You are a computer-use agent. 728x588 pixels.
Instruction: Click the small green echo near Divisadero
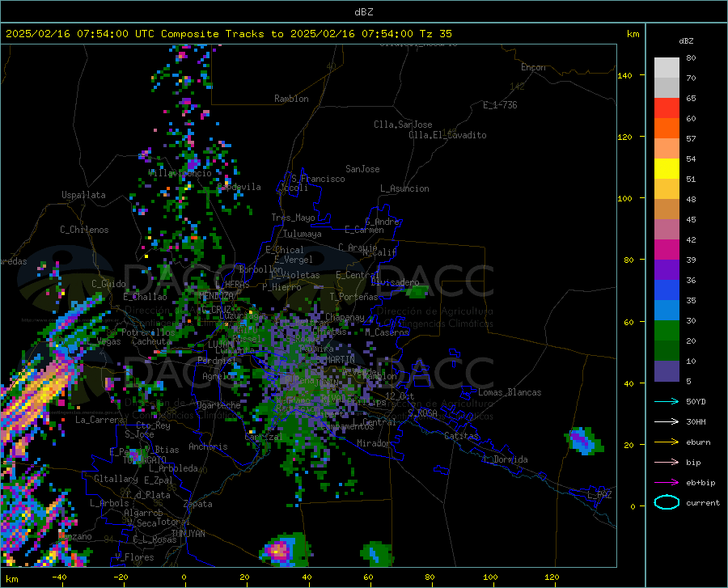417,292
